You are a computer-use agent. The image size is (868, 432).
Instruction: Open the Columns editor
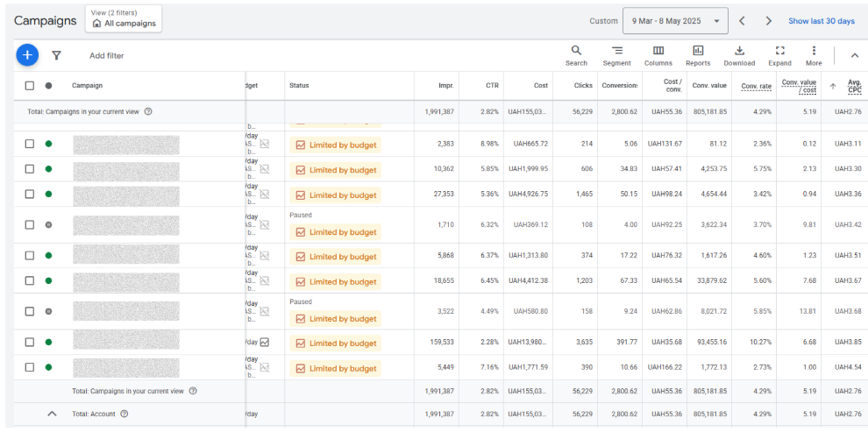(658, 56)
